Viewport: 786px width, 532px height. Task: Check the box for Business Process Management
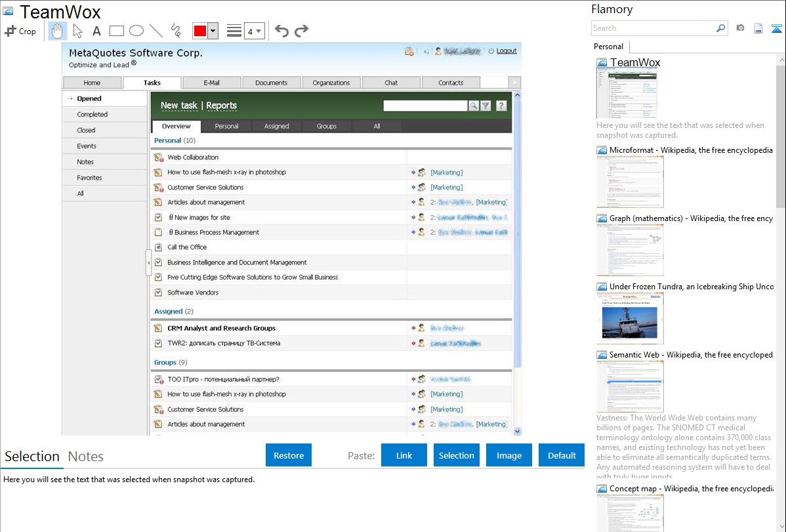158,232
